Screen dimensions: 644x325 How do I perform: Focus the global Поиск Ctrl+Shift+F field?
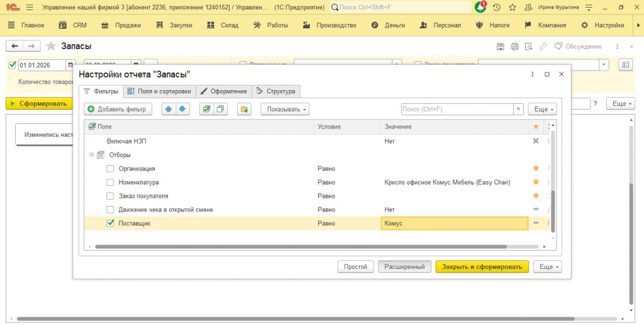401,8
